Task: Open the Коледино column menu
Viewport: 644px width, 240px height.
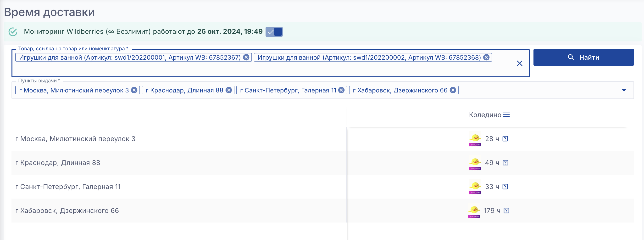Action: (506, 115)
